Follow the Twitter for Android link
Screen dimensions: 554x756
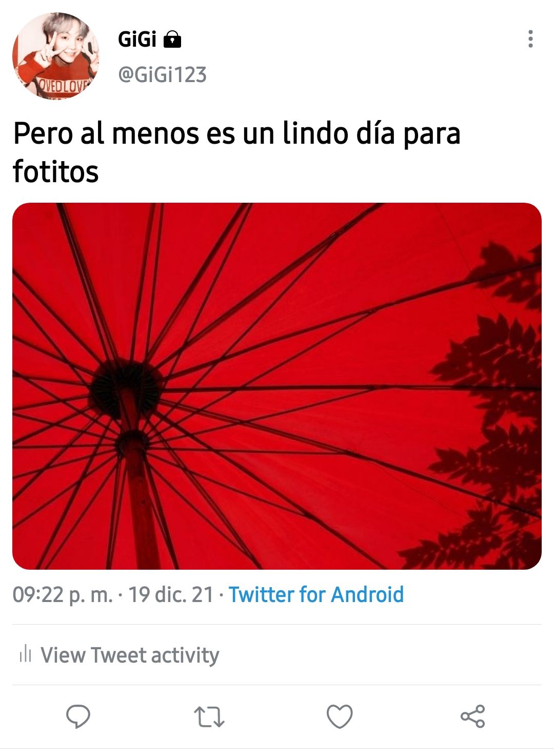pyautogui.click(x=316, y=594)
